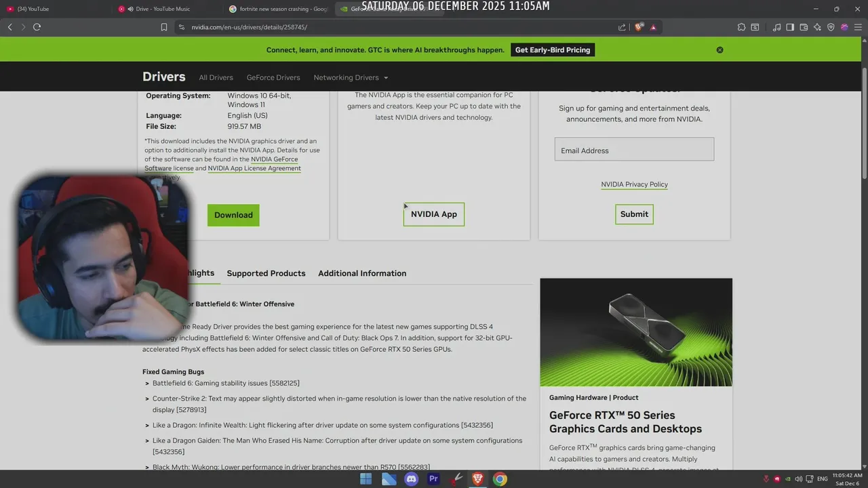This screenshot has height=488, width=868.
Task: Bookmark this page via the bookmark icon
Action: pos(164,27)
